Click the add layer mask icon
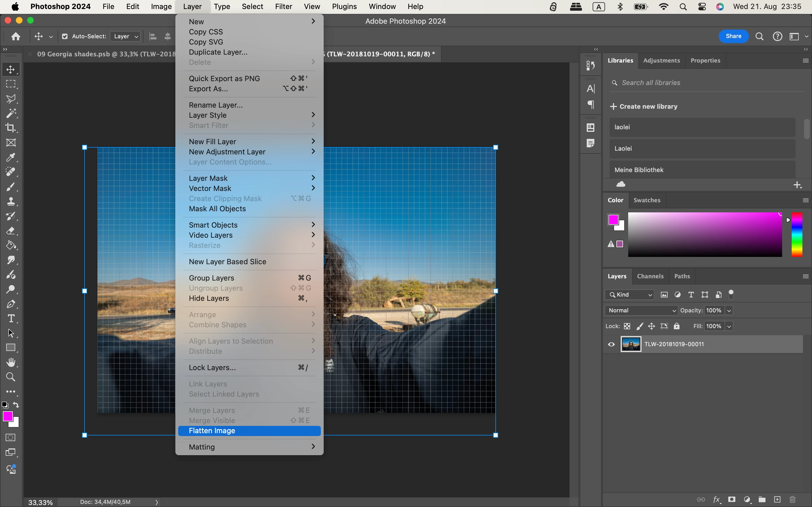The width and height of the screenshot is (812, 507). coord(732,499)
